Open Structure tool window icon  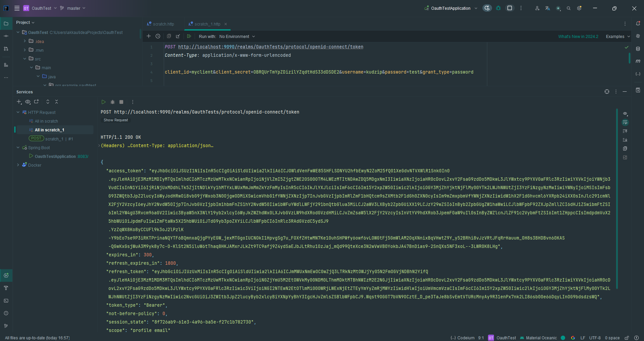(x=6, y=65)
